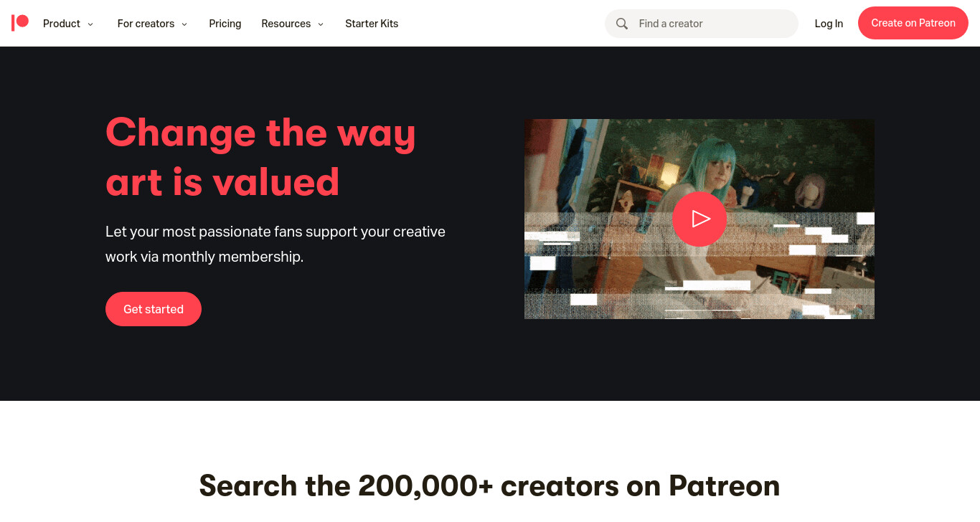This screenshot has height=522, width=980.
Task: Open Starter Kits page
Action: (x=372, y=24)
